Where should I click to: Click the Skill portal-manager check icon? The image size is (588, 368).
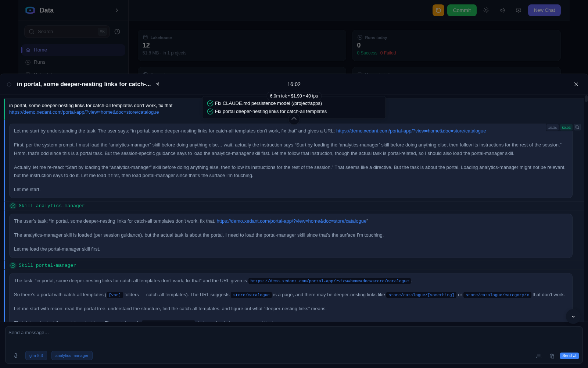tap(13, 266)
